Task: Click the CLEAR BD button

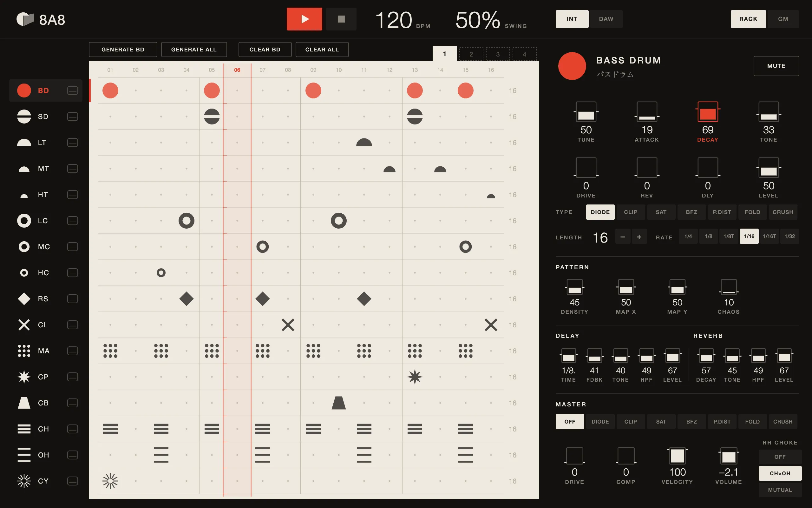Action: coord(265,50)
